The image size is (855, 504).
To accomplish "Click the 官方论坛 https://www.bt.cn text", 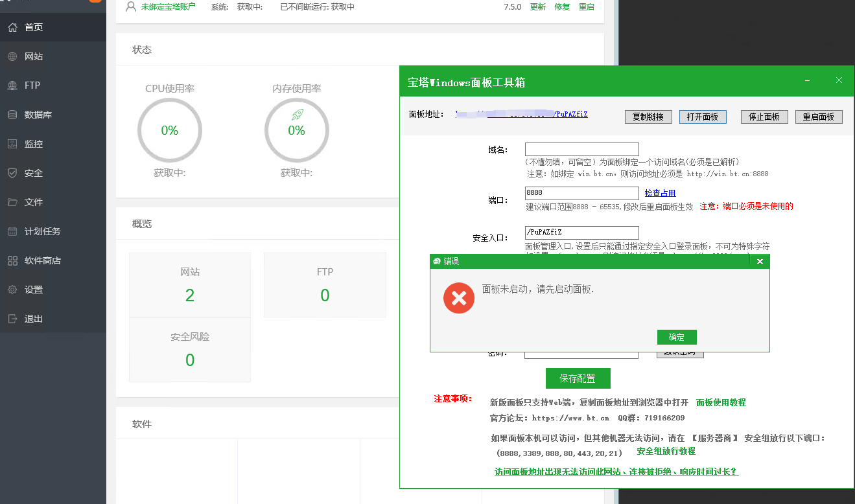I will [x=550, y=418].
